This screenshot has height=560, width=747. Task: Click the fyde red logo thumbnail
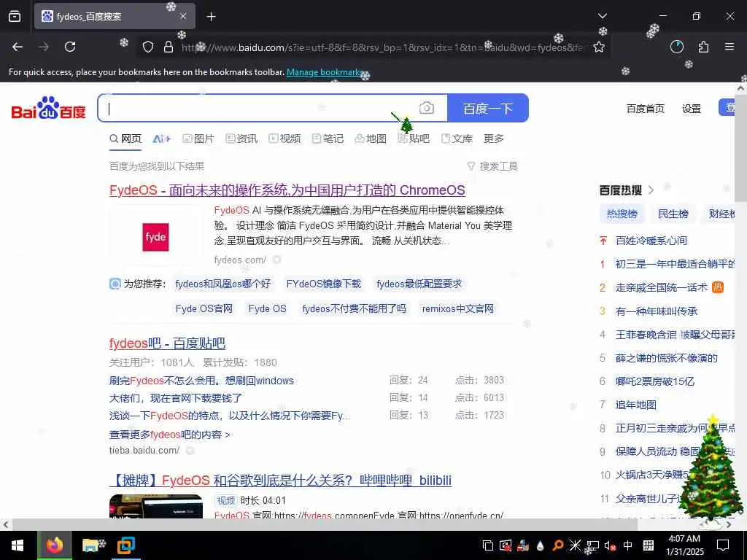point(156,237)
